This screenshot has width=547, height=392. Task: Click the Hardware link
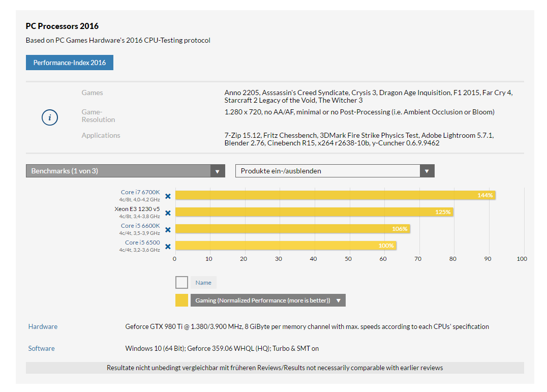coord(43,326)
